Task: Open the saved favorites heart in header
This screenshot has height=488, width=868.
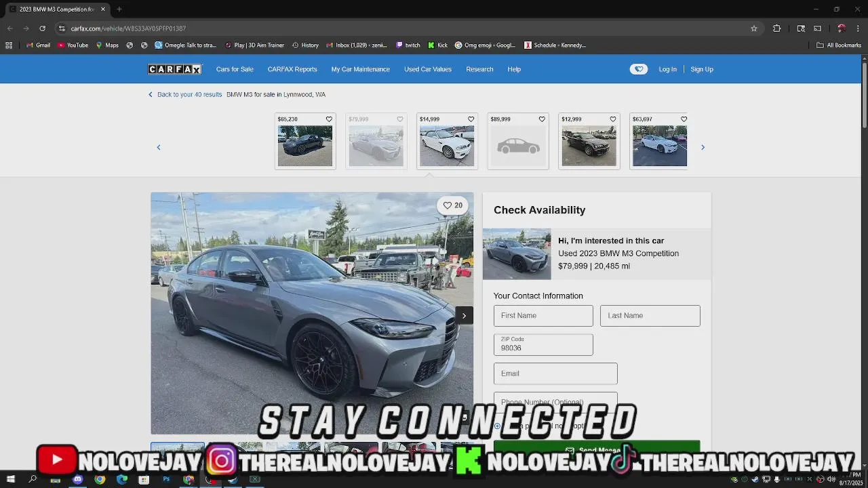Action: click(639, 69)
